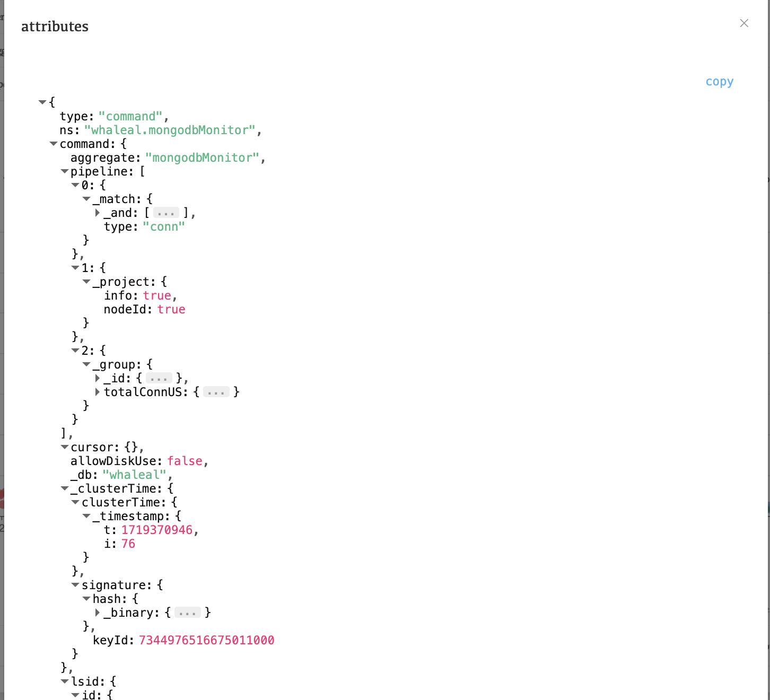Click the totalConnUS ellipsis placeholder
770x700 pixels.
216,392
